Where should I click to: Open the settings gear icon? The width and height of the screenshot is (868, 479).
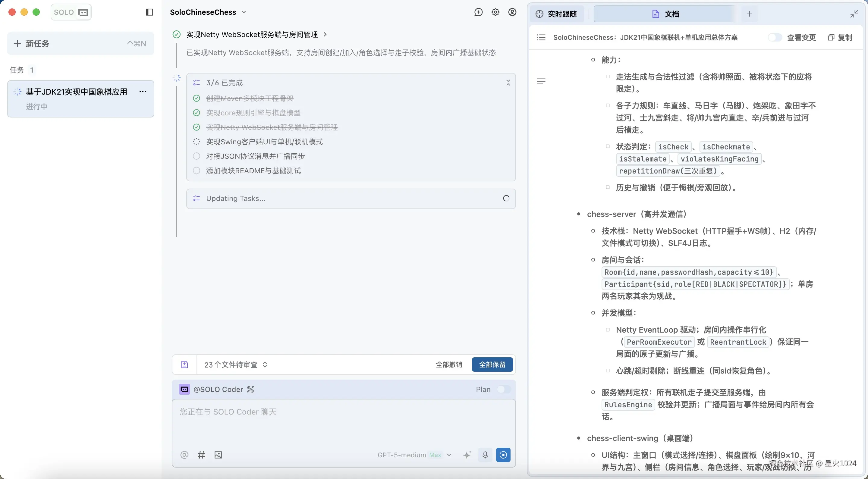(495, 12)
